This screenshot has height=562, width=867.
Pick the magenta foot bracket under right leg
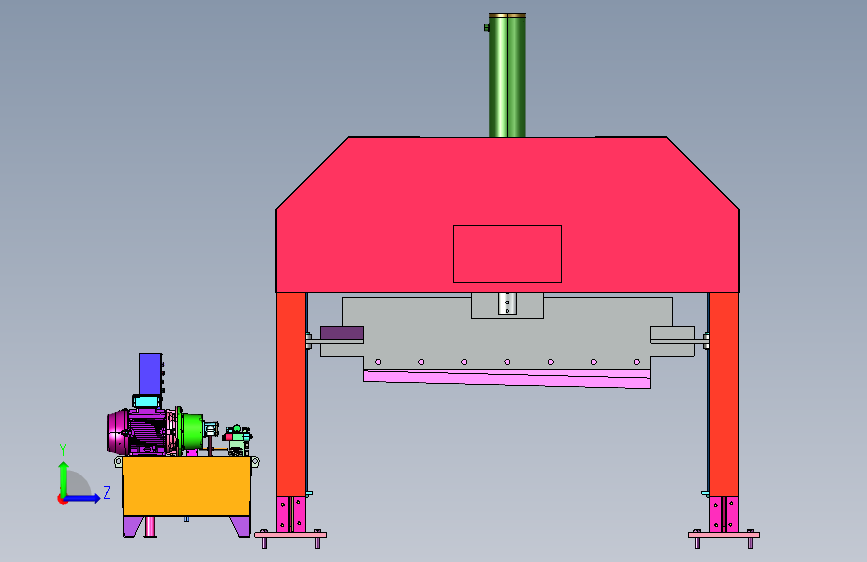pos(724,514)
